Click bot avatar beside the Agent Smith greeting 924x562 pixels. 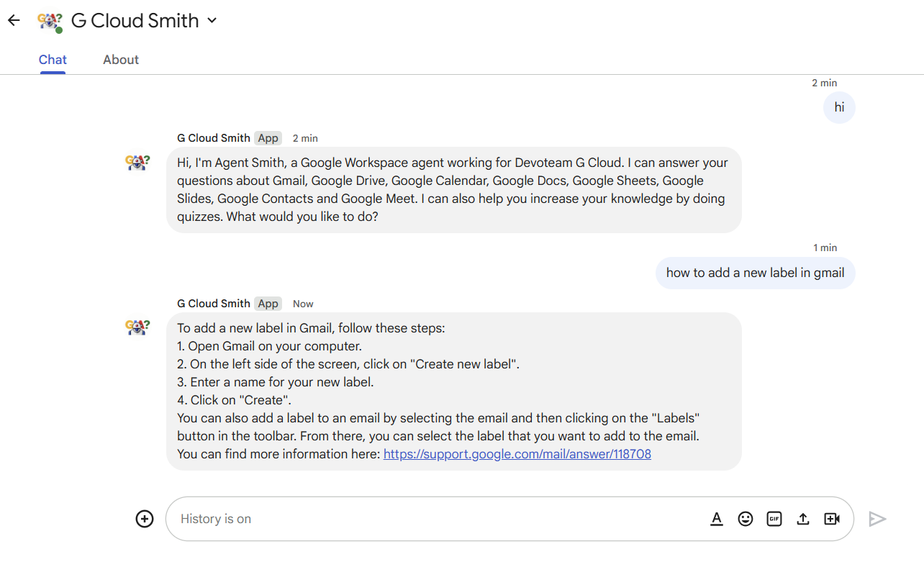tap(137, 163)
